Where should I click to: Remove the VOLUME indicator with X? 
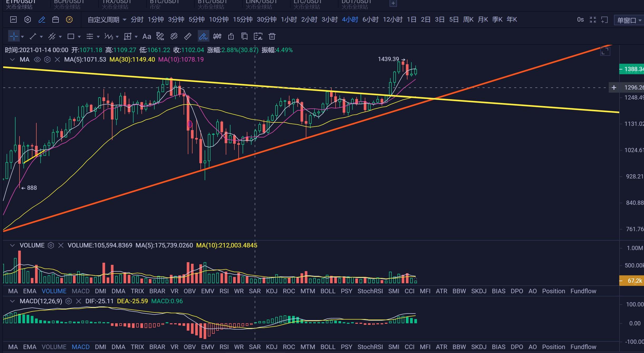click(61, 245)
